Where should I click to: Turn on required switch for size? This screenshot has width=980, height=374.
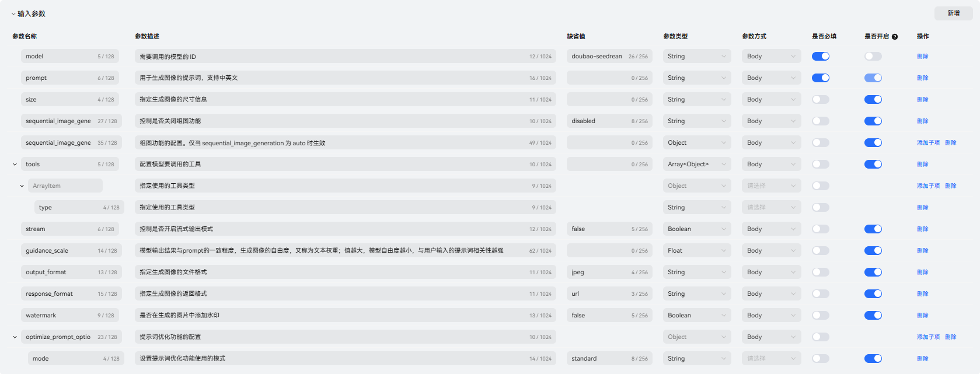click(821, 100)
